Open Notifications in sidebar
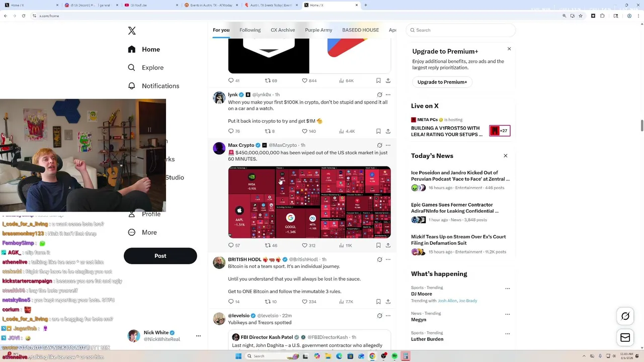Viewport: 644px width, 362px height. [x=153, y=86]
